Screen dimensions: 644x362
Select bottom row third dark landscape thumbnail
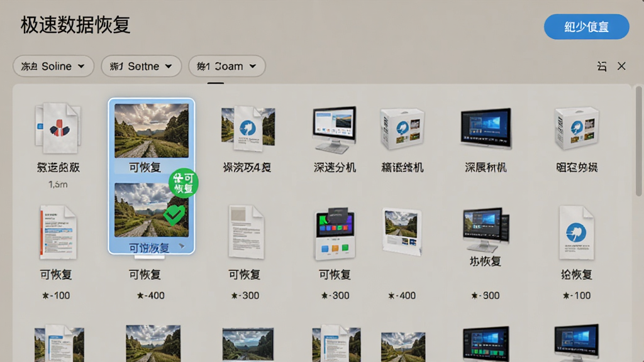[x=248, y=344]
